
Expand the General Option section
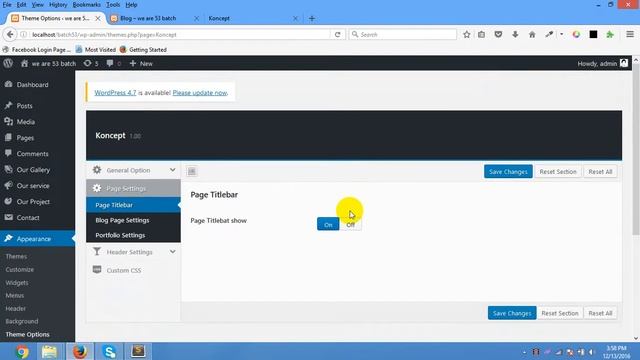coord(133,170)
